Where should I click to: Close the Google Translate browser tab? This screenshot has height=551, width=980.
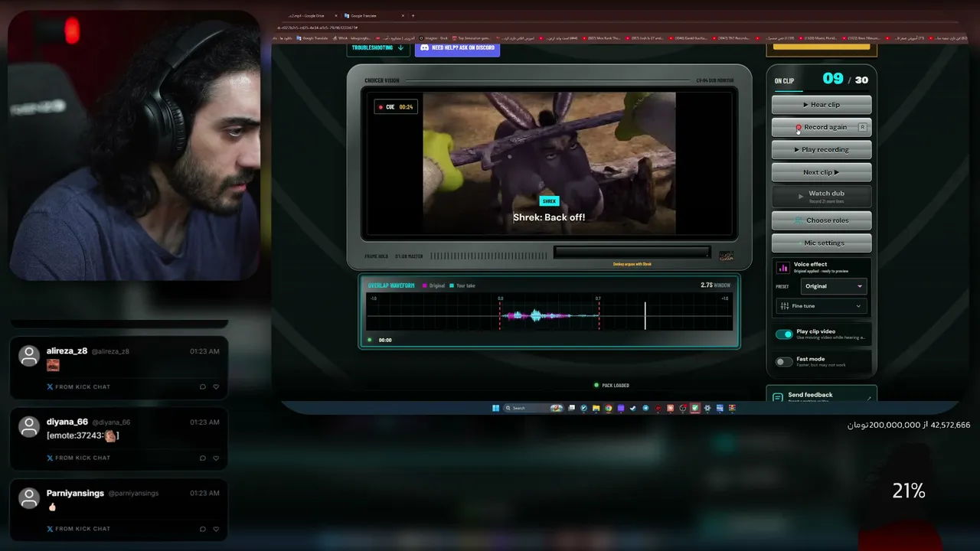[x=403, y=15]
